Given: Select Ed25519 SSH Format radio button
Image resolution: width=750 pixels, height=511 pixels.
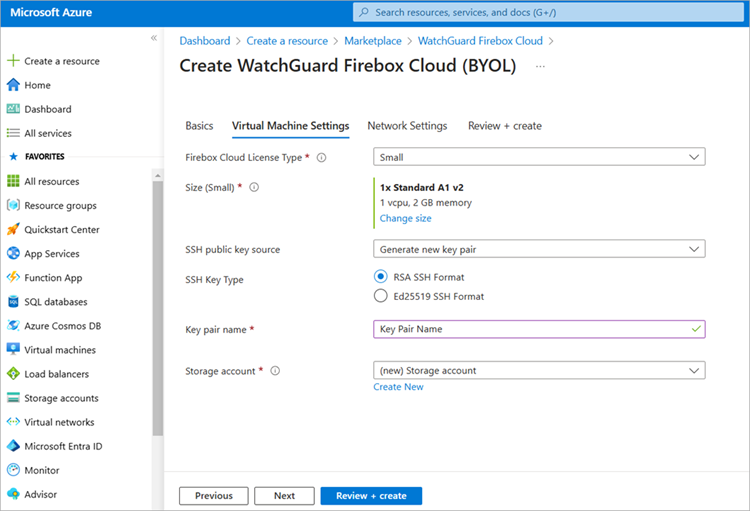Looking at the screenshot, I should tap(381, 296).
